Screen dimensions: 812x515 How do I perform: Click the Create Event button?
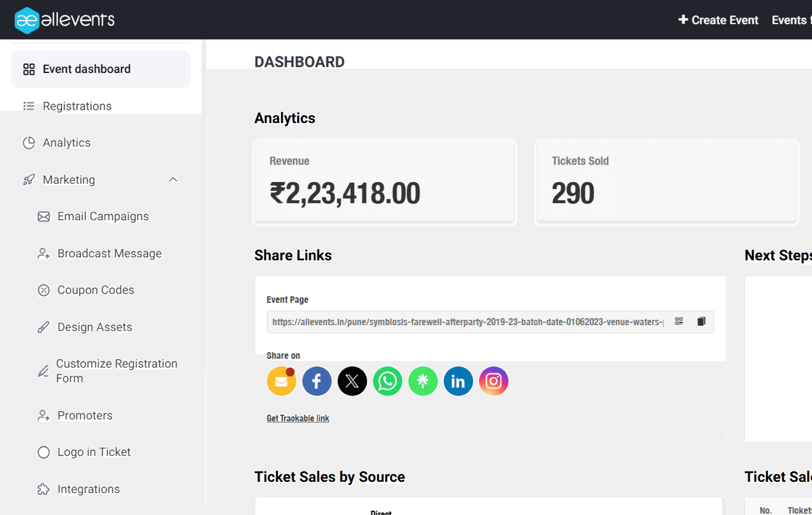718,20
